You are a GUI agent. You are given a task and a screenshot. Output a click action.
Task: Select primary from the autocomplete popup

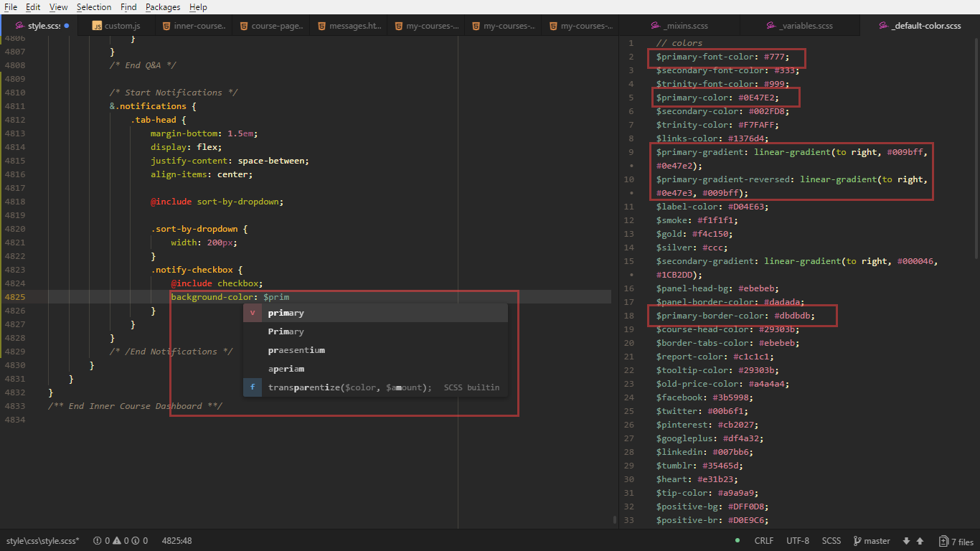click(286, 313)
